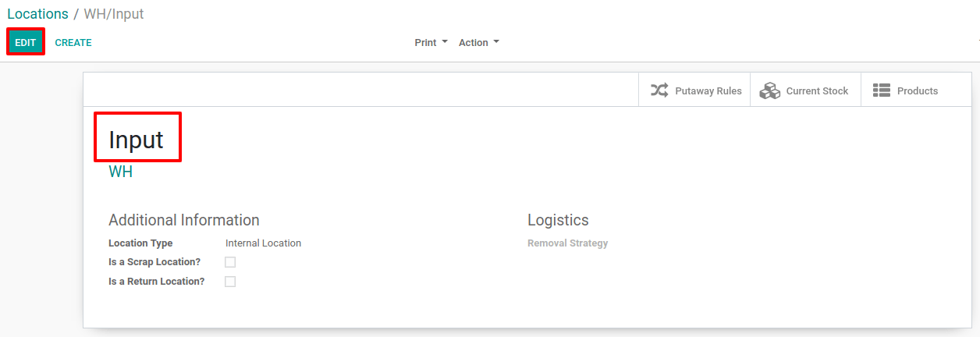Click the Print dropdown caret arrow
Screen dimensions: 980x337
[x=445, y=42]
